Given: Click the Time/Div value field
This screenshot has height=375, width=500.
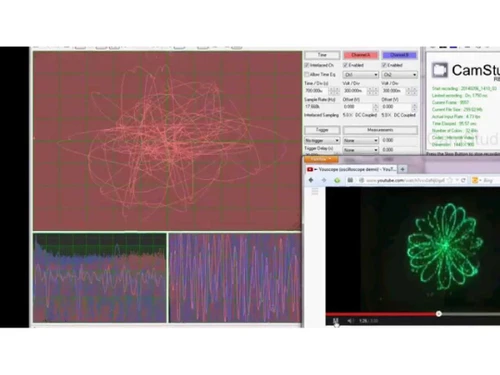Looking at the screenshot, I should [317, 91].
